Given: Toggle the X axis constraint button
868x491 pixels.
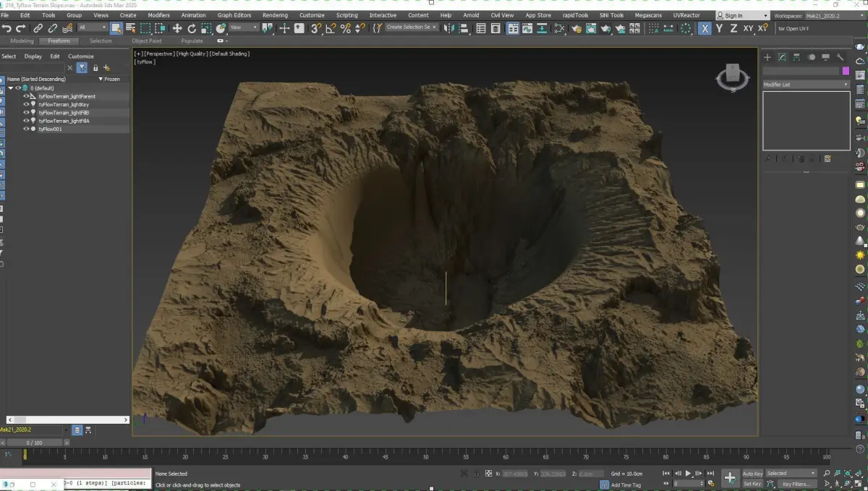Looking at the screenshot, I should pyautogui.click(x=705, y=28).
